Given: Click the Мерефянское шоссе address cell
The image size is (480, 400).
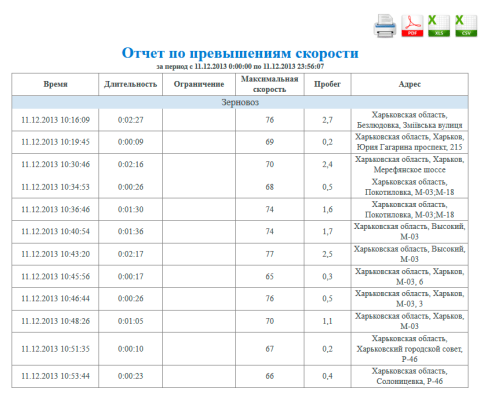Looking at the screenshot, I should [x=410, y=164].
